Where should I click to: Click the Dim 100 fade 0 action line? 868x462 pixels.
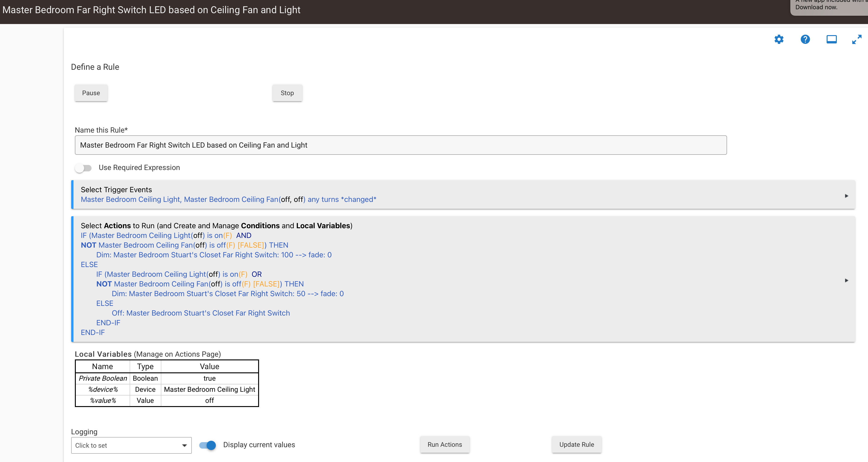pos(214,255)
